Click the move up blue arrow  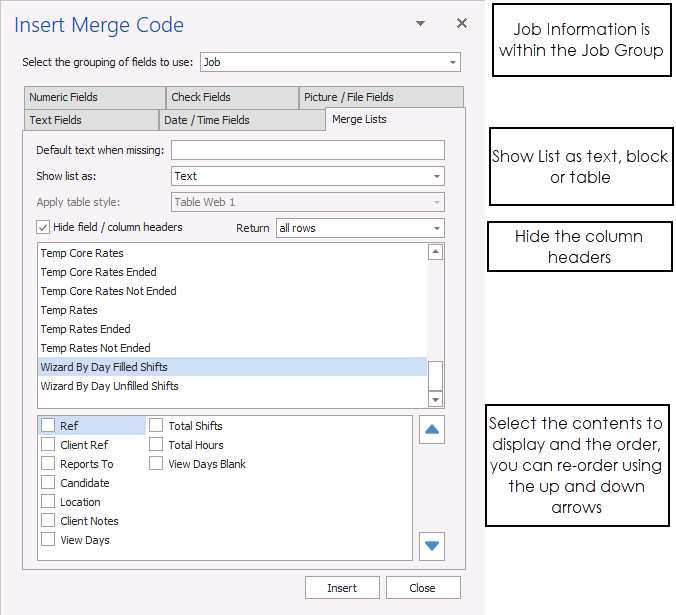click(x=432, y=431)
